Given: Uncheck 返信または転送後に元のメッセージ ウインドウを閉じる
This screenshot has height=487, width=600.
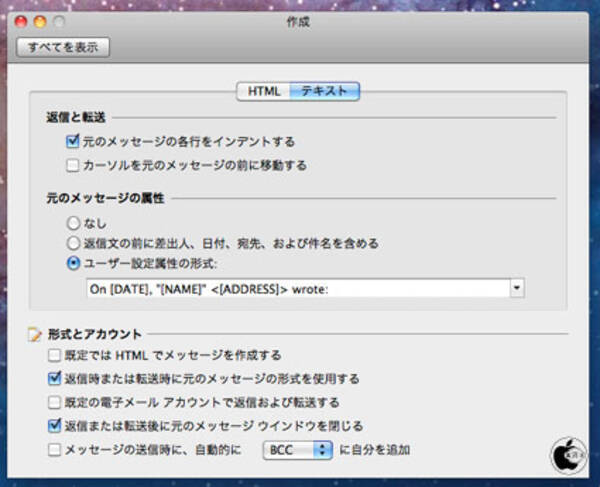Looking at the screenshot, I should 54,426.
